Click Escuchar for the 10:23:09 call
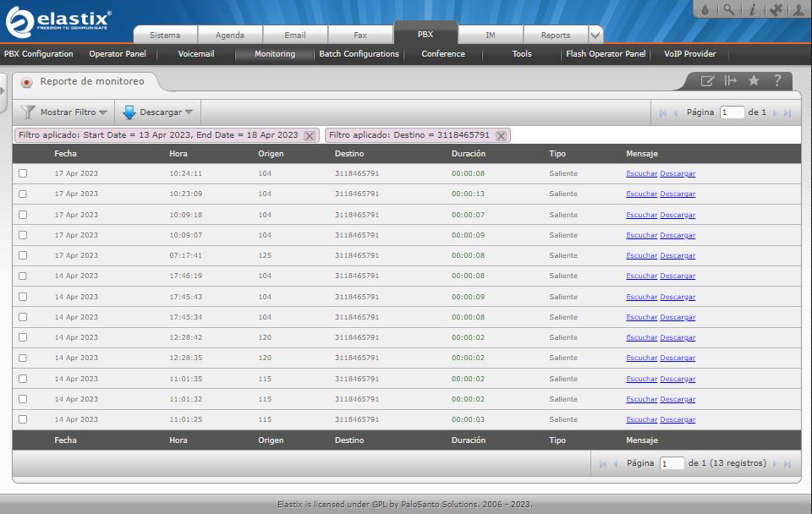812x514 pixels. point(641,194)
